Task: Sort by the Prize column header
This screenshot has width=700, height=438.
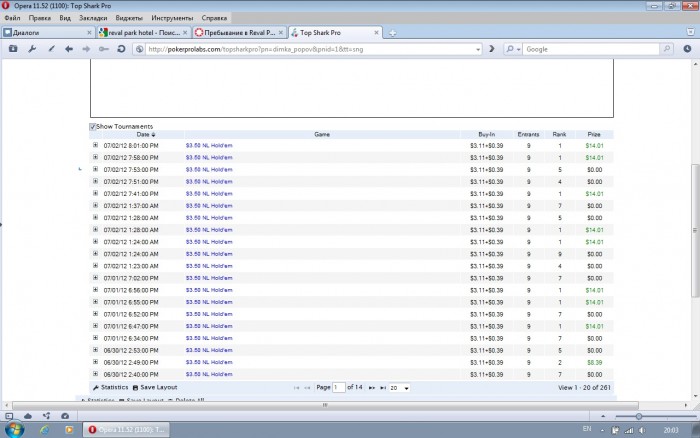Action: tap(594, 134)
